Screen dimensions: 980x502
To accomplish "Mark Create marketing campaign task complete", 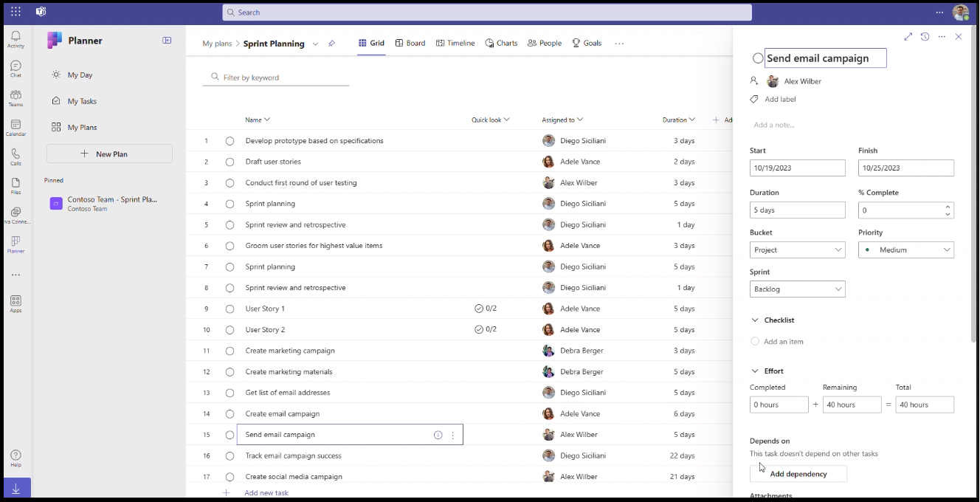I will 230,351.
